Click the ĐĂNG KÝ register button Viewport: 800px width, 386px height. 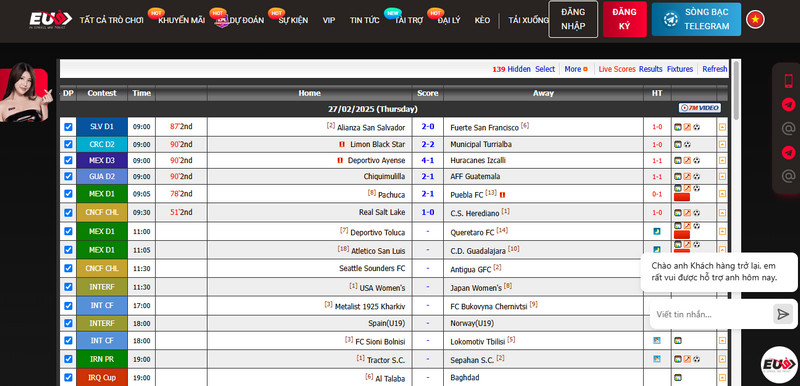[624, 19]
